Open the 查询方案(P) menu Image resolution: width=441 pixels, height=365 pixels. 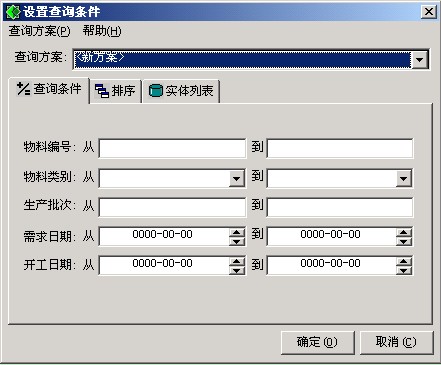pyautogui.click(x=39, y=31)
